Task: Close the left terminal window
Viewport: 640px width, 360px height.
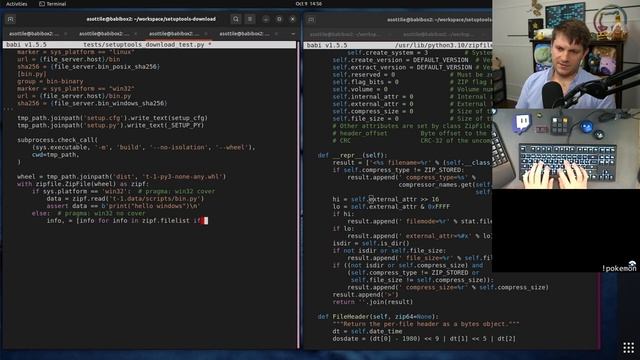Action: point(293,19)
